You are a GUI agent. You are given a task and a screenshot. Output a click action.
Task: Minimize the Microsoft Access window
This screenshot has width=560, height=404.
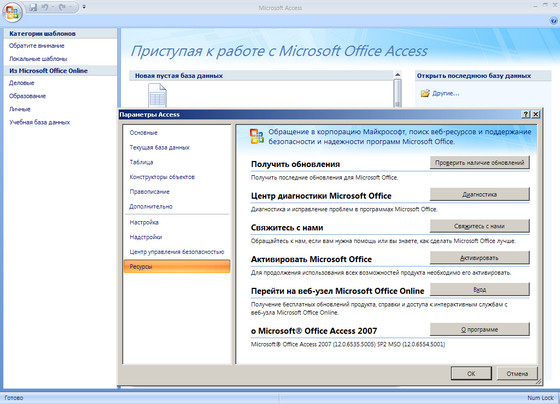(x=535, y=6)
